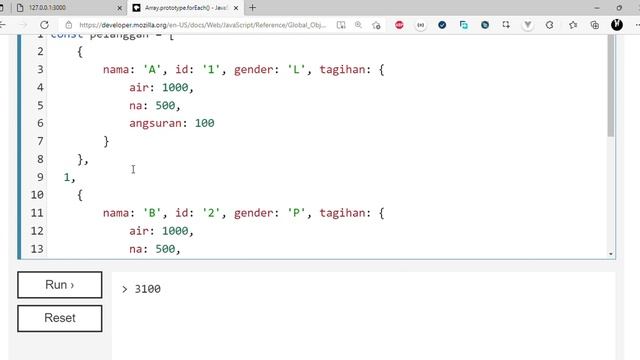Viewport: 640px width, 360px height.
Task: Click the Run button
Action: coord(60,284)
